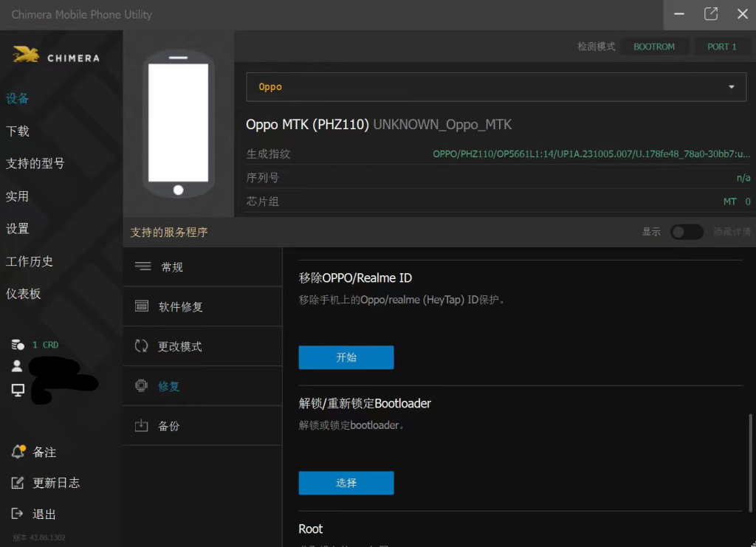Click 选择 under 解锁/重新锁定Bootloader
Screen dimensions: 756x547
pyautogui.click(x=346, y=483)
